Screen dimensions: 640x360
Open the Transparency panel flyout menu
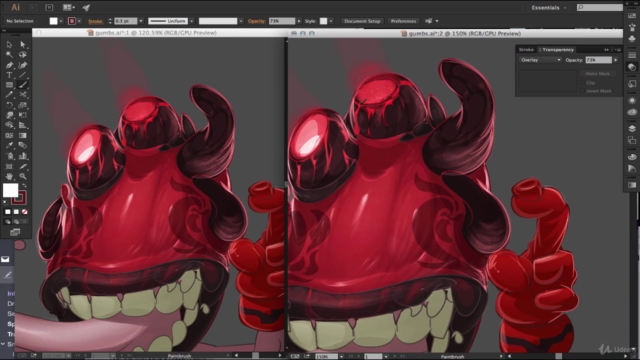click(x=618, y=49)
